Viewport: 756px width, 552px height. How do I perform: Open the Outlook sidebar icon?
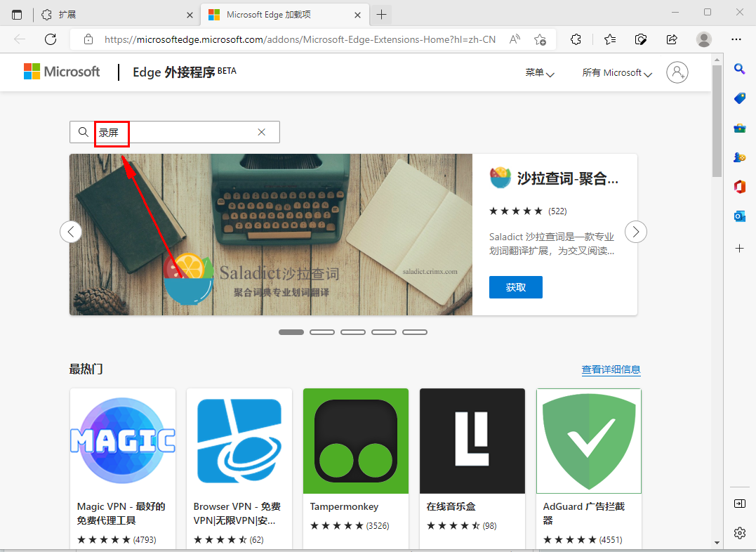(x=739, y=216)
